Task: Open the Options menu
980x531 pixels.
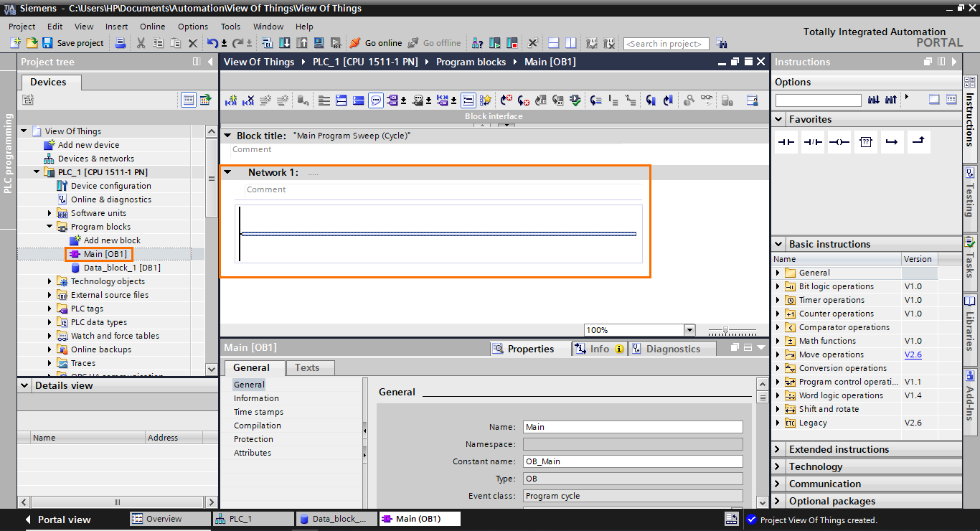Action: tap(193, 27)
